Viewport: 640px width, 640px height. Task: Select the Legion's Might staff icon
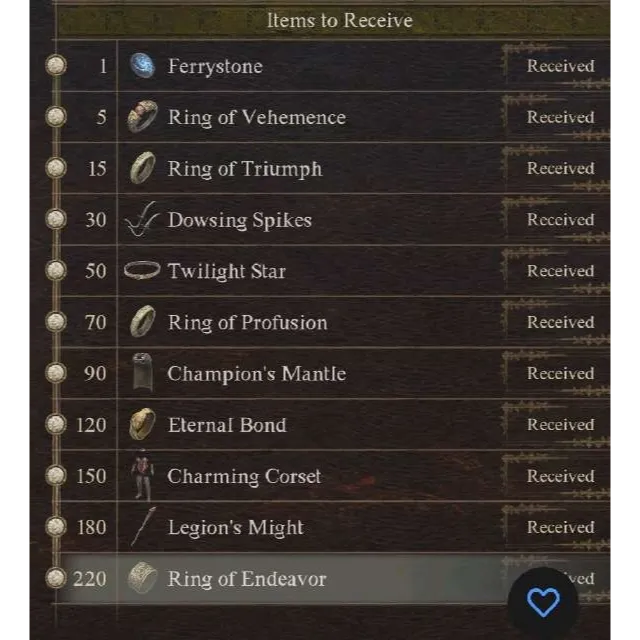142,527
